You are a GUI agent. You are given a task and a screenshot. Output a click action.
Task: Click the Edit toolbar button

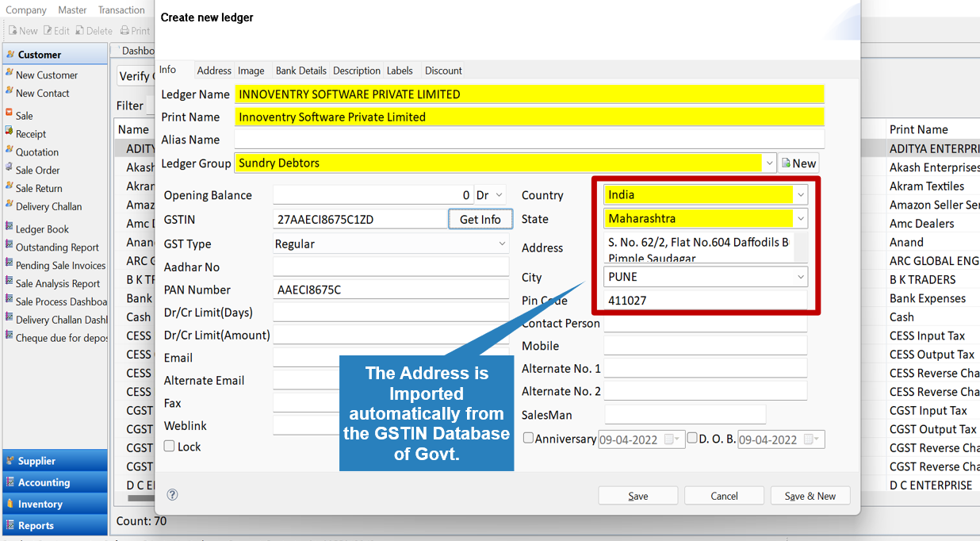coord(56,30)
